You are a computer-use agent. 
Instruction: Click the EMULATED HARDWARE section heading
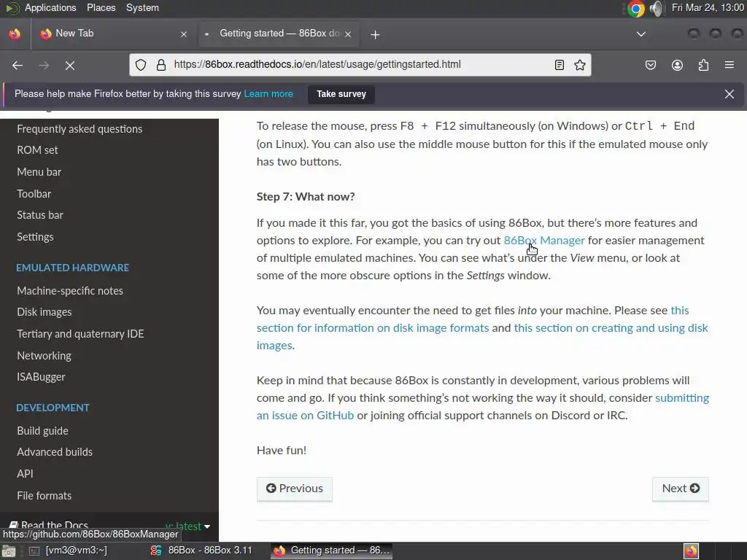tap(72, 268)
